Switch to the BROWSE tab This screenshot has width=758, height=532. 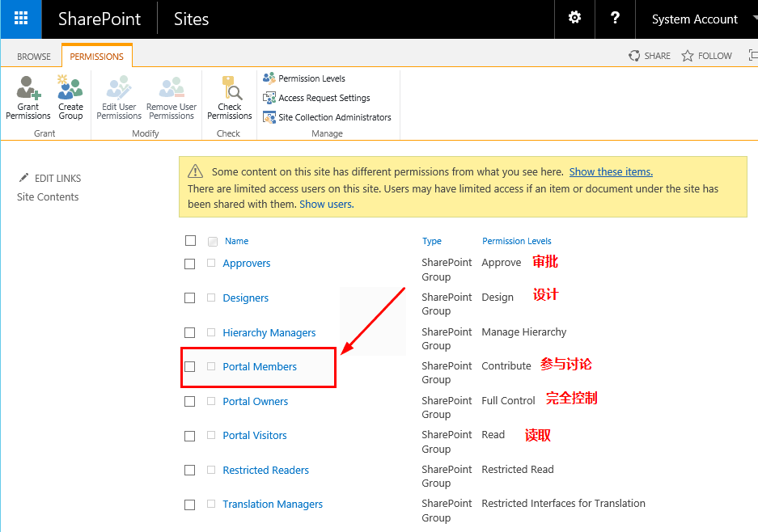click(x=34, y=57)
